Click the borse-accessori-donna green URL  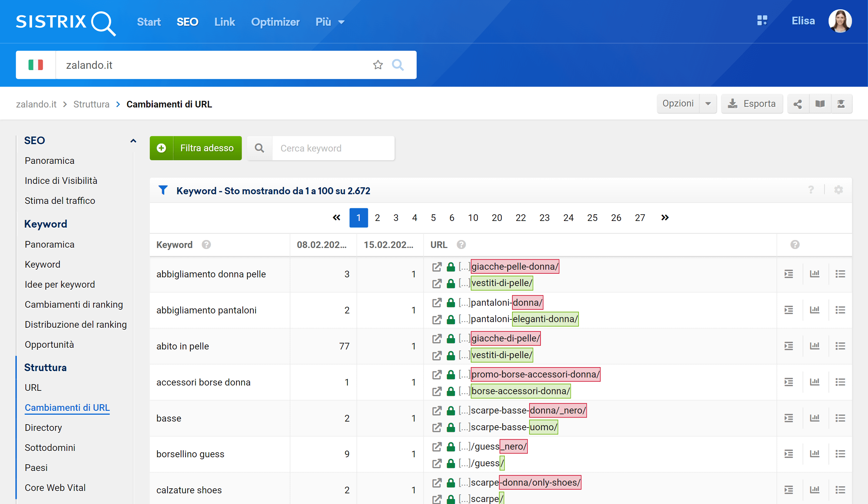click(x=520, y=391)
